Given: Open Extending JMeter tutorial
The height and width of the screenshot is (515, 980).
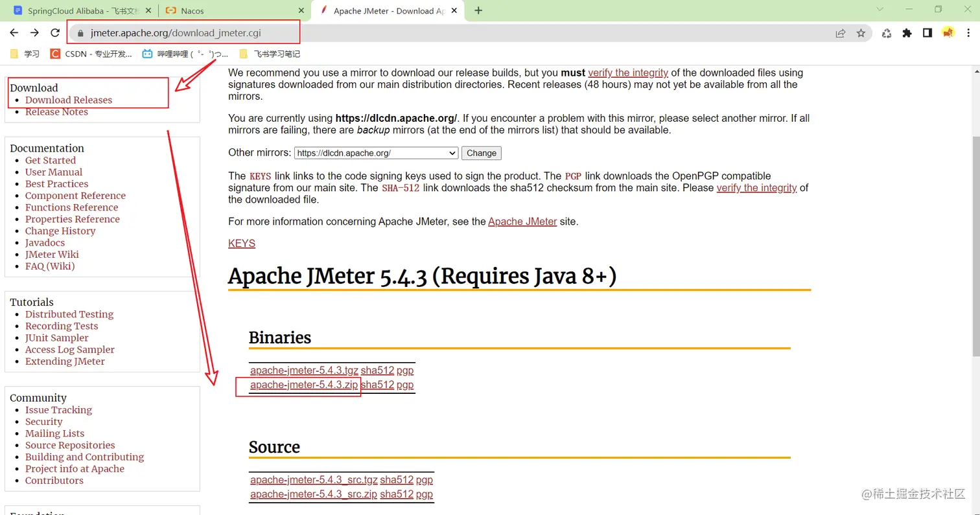Looking at the screenshot, I should click(65, 361).
